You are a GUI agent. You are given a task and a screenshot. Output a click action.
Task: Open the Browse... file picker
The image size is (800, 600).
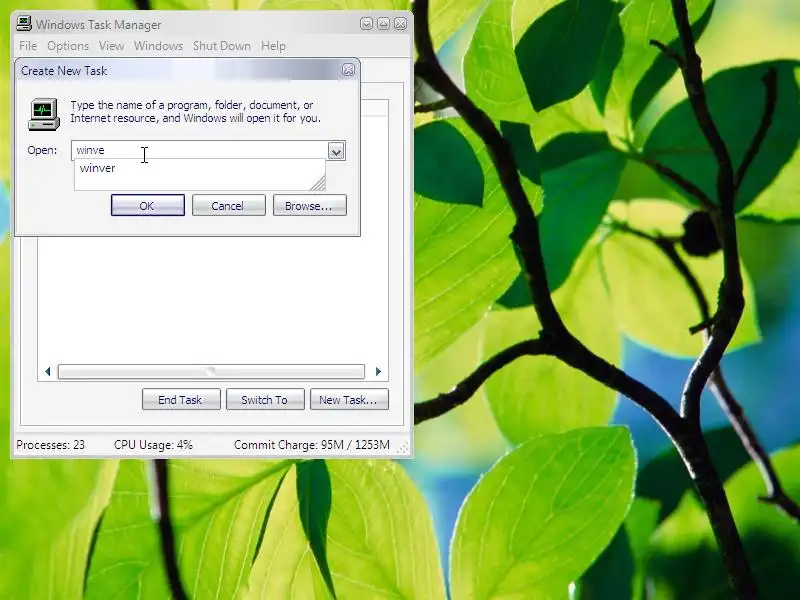click(310, 205)
